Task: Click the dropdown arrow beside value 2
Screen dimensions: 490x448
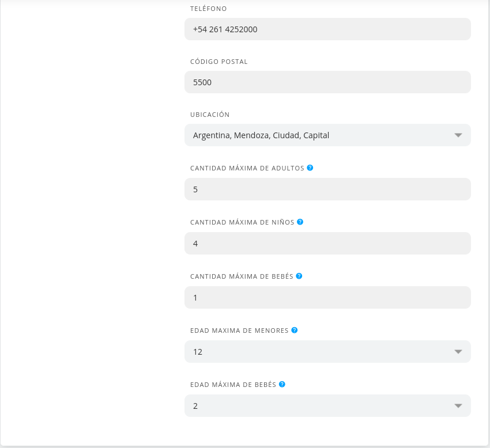Action: click(458, 405)
